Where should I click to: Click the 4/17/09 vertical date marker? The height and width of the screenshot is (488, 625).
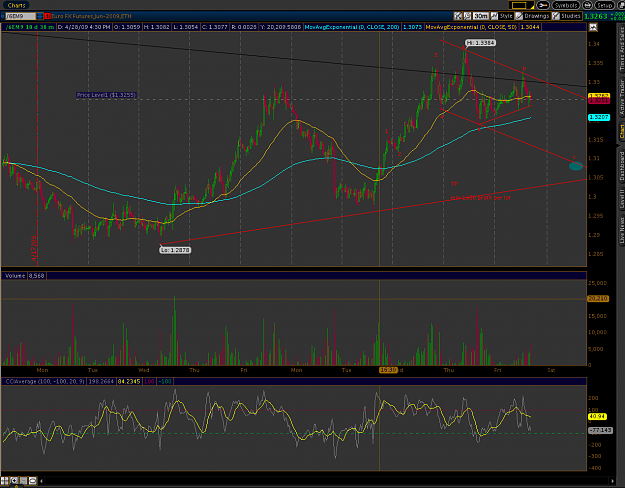point(34,248)
